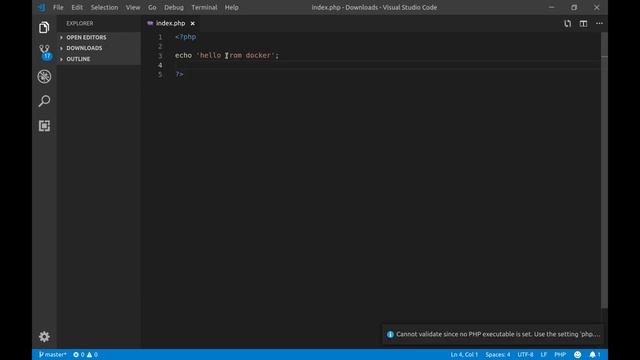Open the Help menu
640x360 pixels.
click(x=231, y=7)
